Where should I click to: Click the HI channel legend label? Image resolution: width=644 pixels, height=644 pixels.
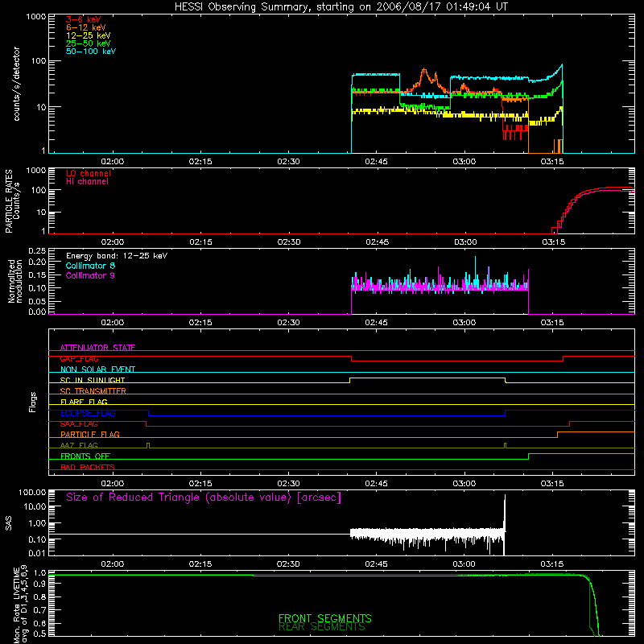point(87,181)
